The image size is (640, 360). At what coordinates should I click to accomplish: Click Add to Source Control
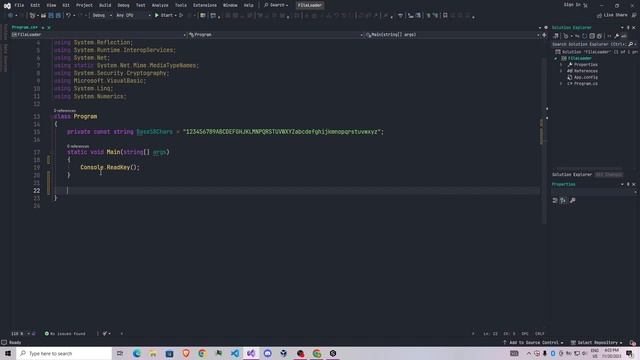533,343
